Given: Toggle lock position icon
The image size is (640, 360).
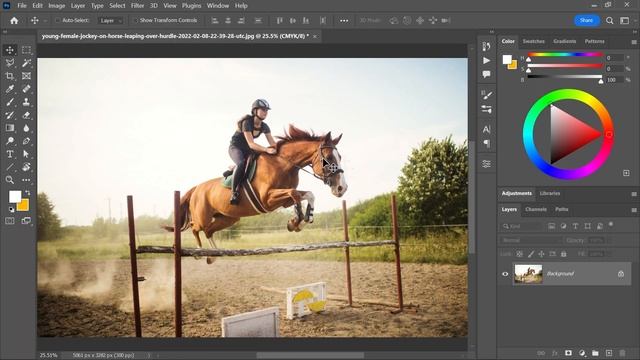Looking at the screenshot, I should point(541,254).
